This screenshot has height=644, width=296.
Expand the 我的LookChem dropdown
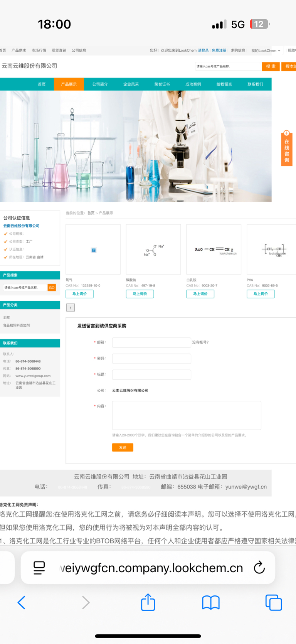pyautogui.click(x=266, y=51)
